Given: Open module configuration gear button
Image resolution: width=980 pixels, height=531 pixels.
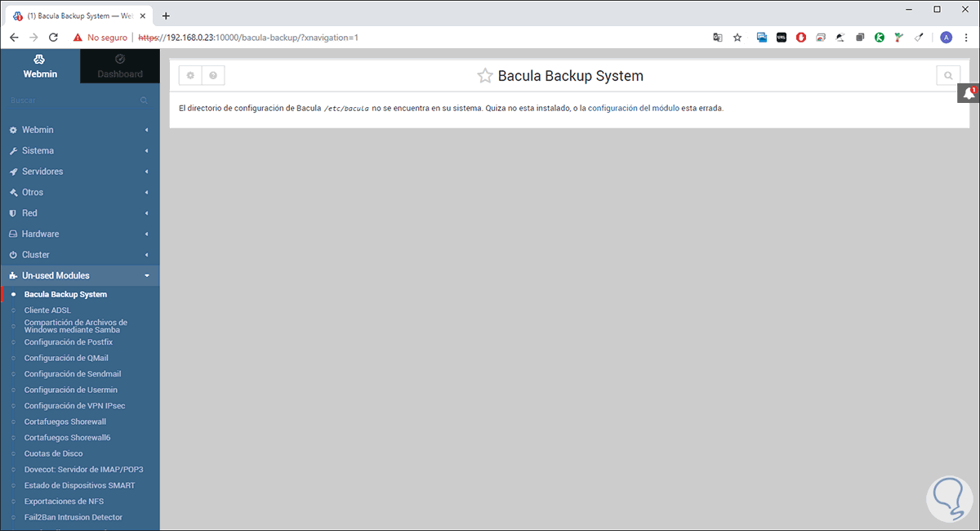Looking at the screenshot, I should click(190, 75).
